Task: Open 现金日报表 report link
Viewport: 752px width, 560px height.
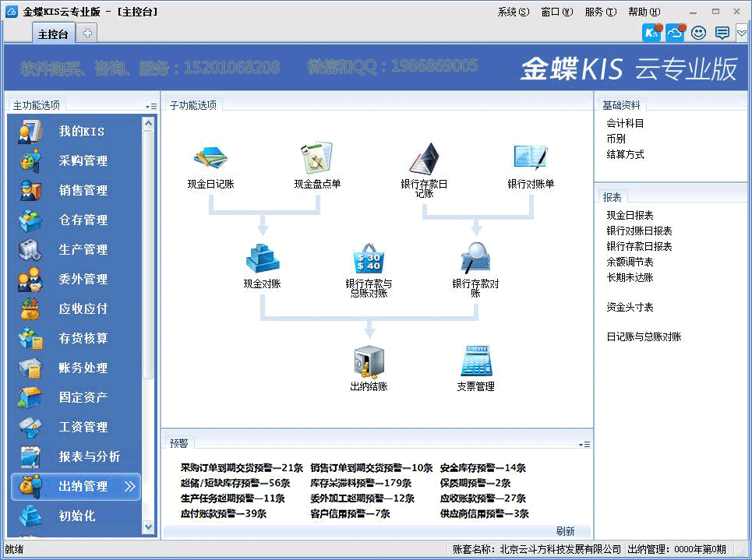Action: (x=630, y=215)
